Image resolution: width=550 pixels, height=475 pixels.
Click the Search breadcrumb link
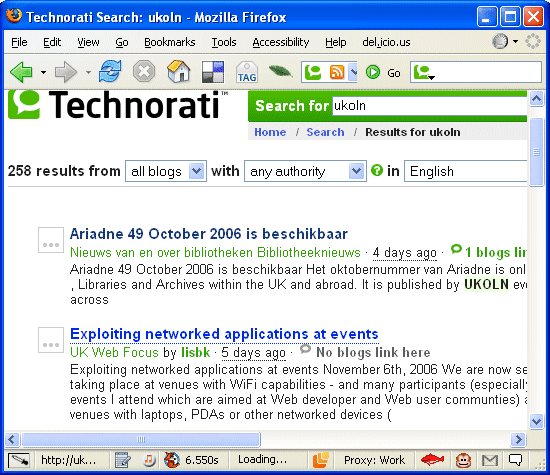(325, 132)
